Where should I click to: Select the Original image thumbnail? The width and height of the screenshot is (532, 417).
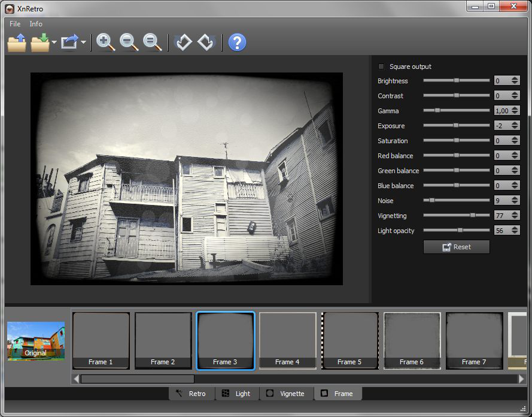click(x=36, y=341)
